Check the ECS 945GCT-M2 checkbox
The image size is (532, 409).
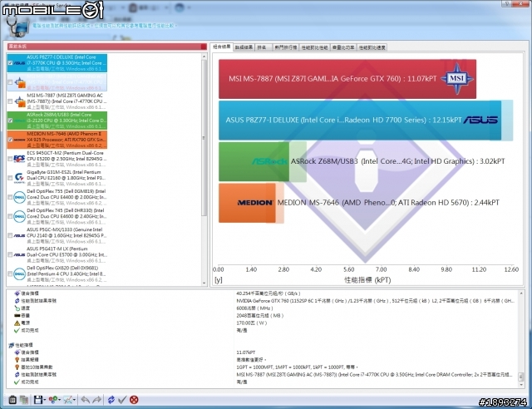tap(10, 159)
